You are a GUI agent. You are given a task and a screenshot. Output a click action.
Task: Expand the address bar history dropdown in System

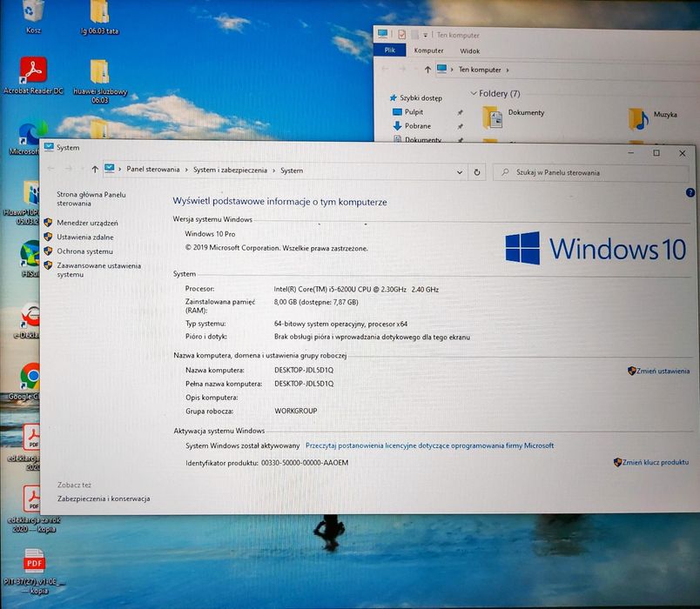(x=460, y=172)
